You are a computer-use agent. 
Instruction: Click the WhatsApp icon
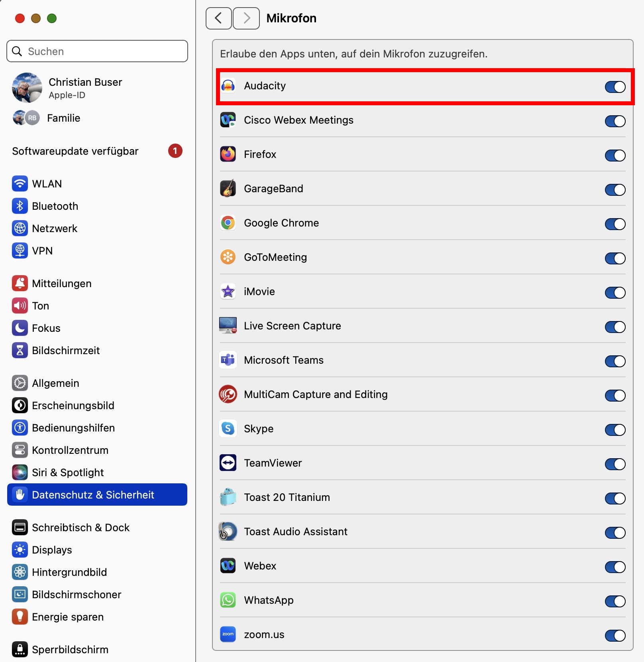tap(228, 600)
